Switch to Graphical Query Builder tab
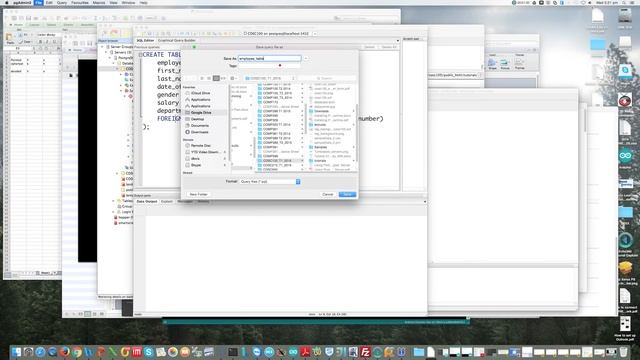The image size is (640, 360). (x=177, y=40)
